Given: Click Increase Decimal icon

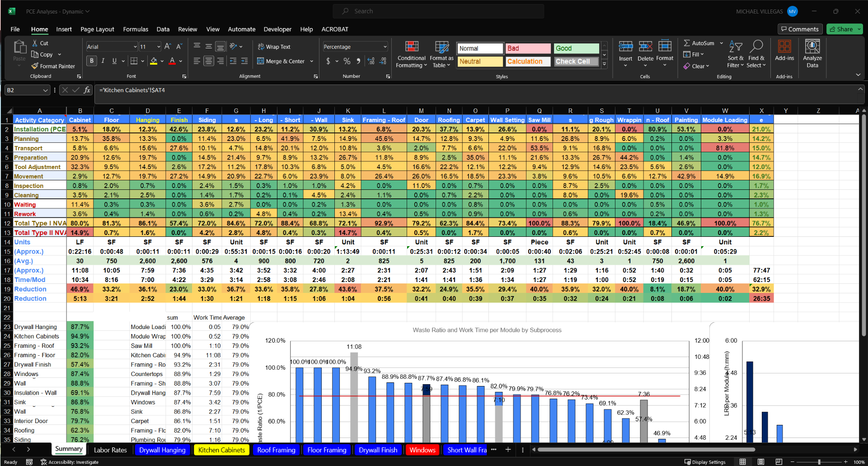Looking at the screenshot, I should click(x=371, y=61).
